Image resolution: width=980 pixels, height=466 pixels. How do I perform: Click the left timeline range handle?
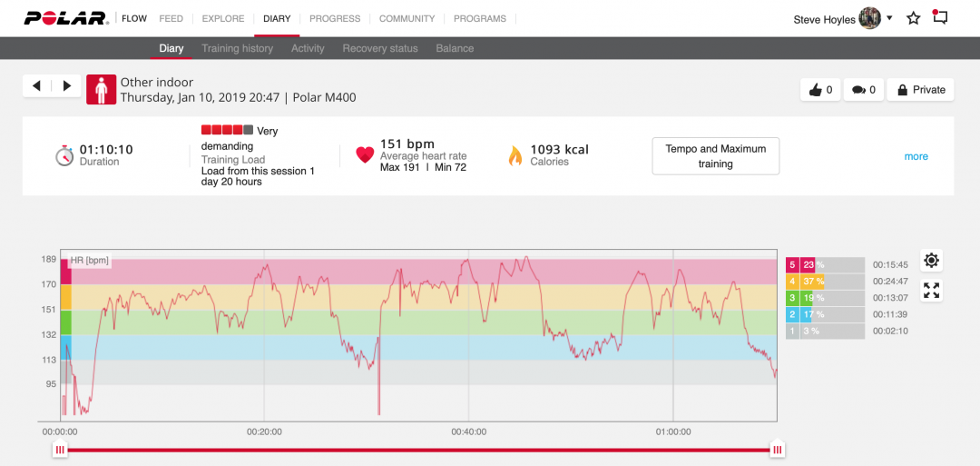pos(60,449)
